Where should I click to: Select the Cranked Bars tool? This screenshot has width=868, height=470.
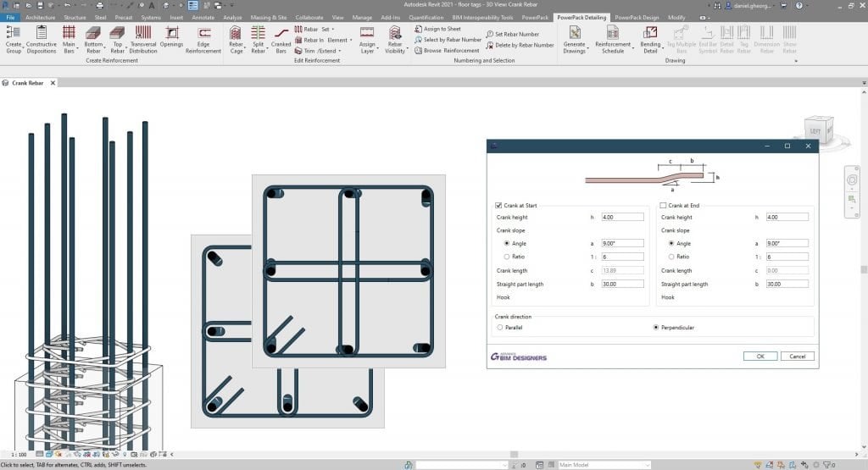click(281, 40)
